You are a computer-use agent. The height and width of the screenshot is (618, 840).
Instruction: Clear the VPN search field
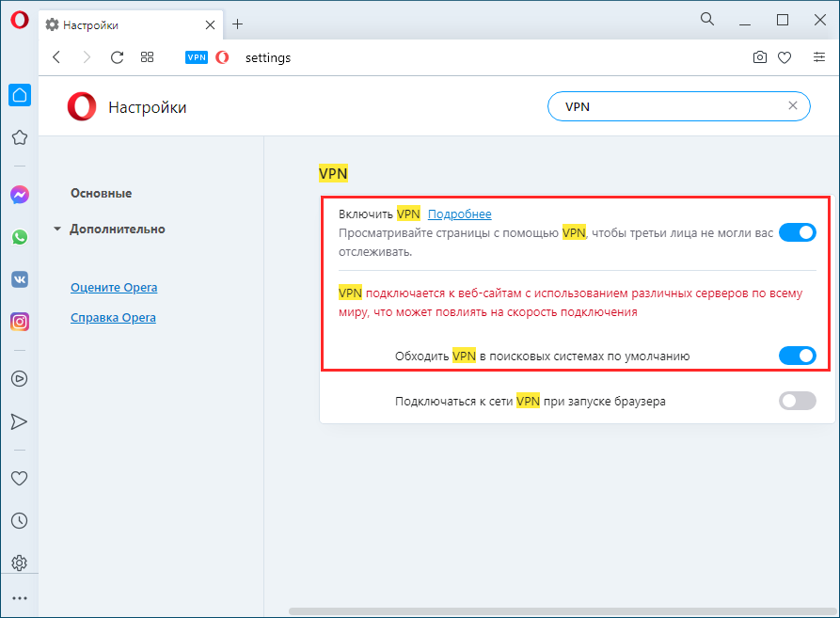click(x=793, y=106)
